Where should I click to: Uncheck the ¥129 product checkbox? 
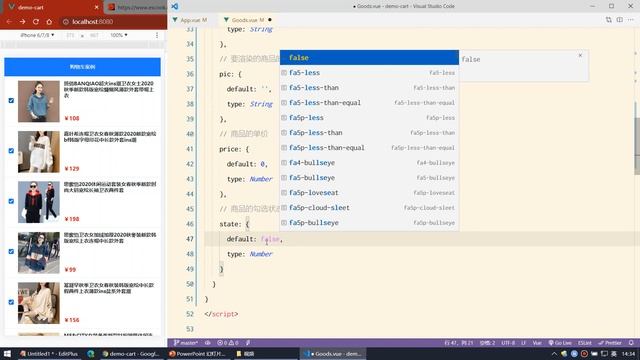click(x=11, y=151)
